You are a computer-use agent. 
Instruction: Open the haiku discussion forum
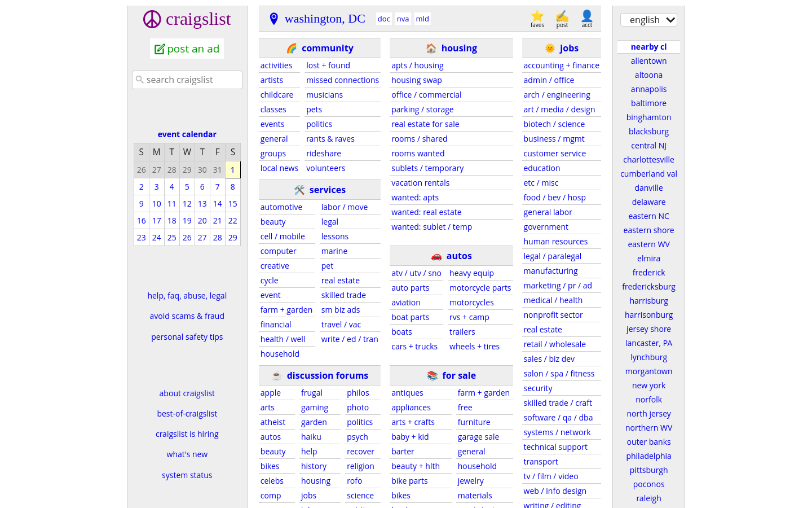coord(311,437)
